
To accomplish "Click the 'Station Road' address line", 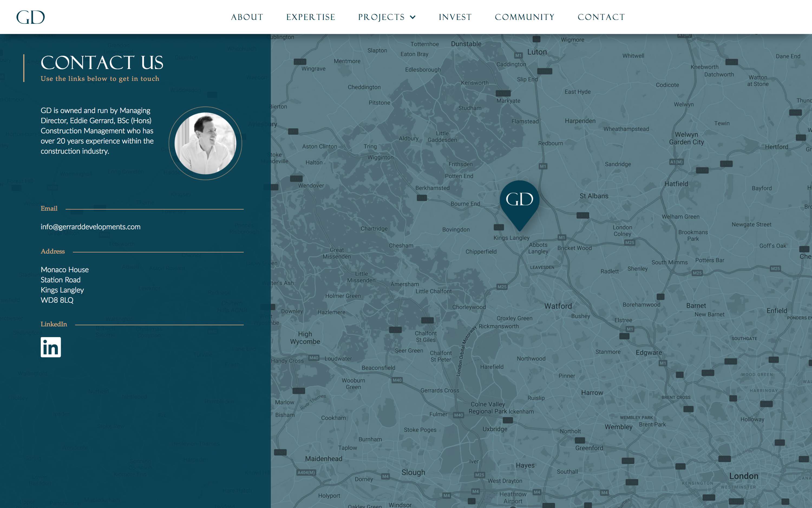I will pyautogui.click(x=60, y=280).
